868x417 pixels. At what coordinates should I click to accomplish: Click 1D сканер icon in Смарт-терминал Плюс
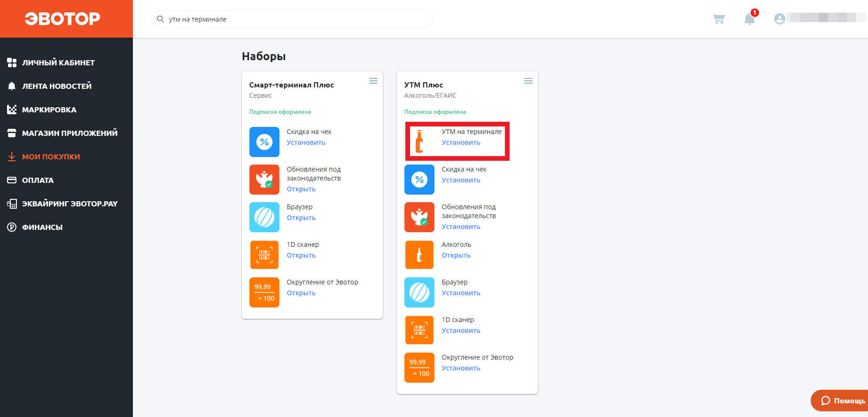click(x=264, y=255)
